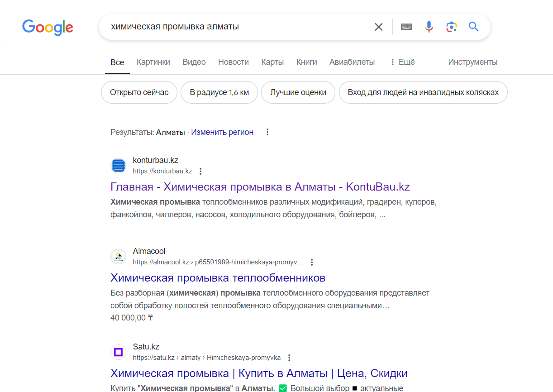Click the Изменить регион link

click(x=222, y=132)
